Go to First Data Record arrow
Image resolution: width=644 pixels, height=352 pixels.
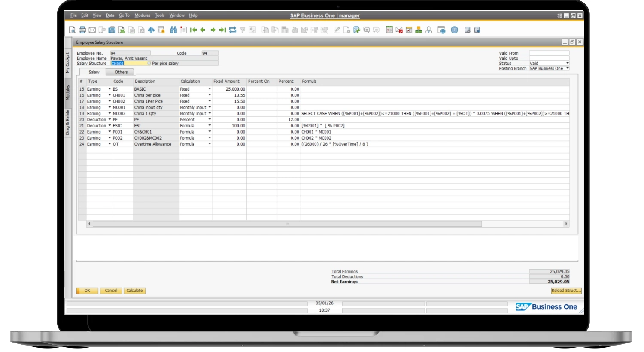(193, 30)
